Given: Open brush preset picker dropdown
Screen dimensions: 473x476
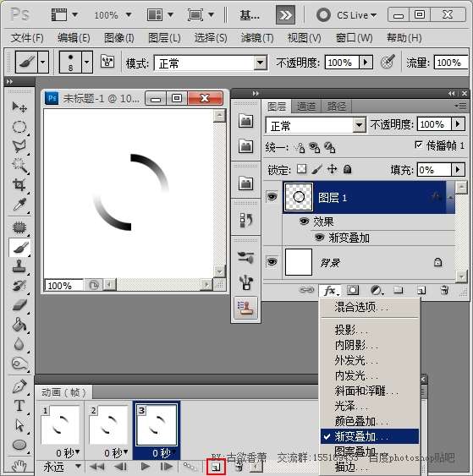Looking at the screenshot, I should (x=87, y=62).
